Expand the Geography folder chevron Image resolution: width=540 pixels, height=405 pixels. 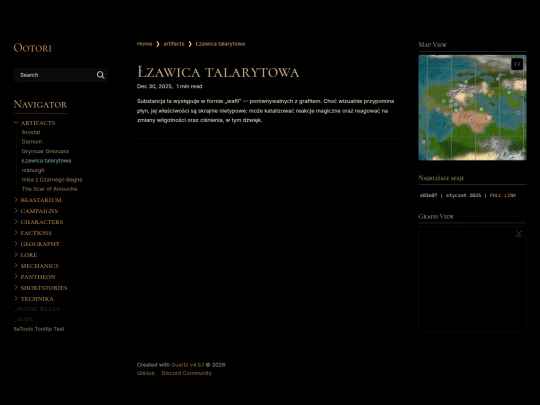tap(16, 243)
